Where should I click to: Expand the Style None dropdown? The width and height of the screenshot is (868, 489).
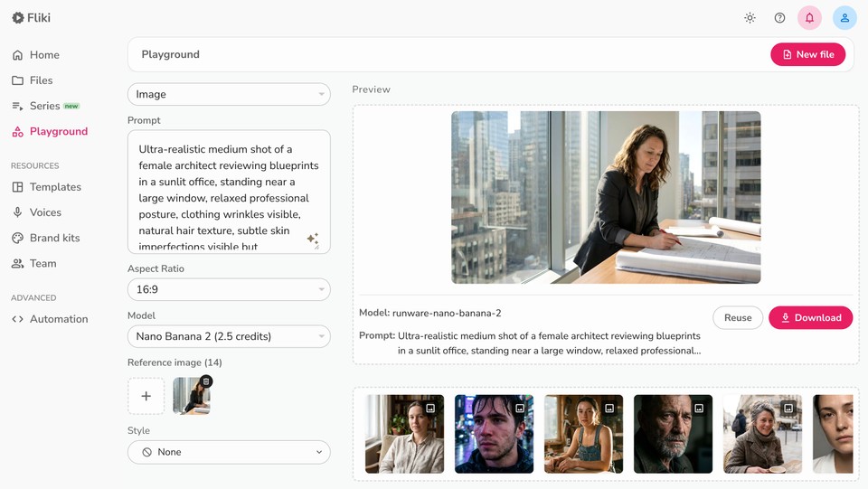pyautogui.click(x=229, y=452)
